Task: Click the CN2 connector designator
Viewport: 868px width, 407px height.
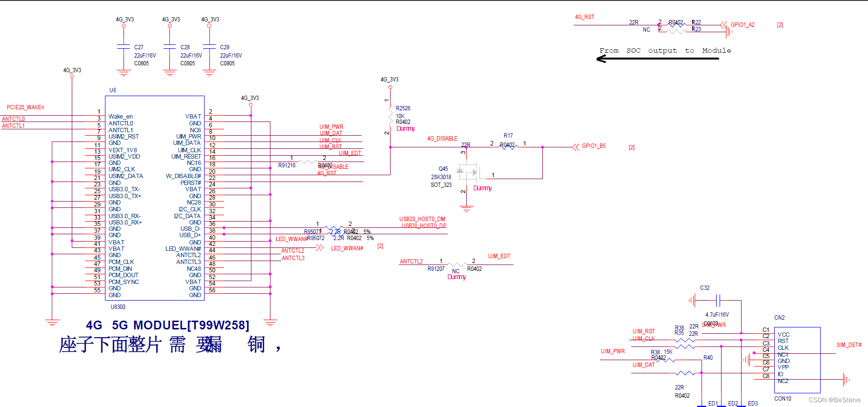Action: [780, 318]
